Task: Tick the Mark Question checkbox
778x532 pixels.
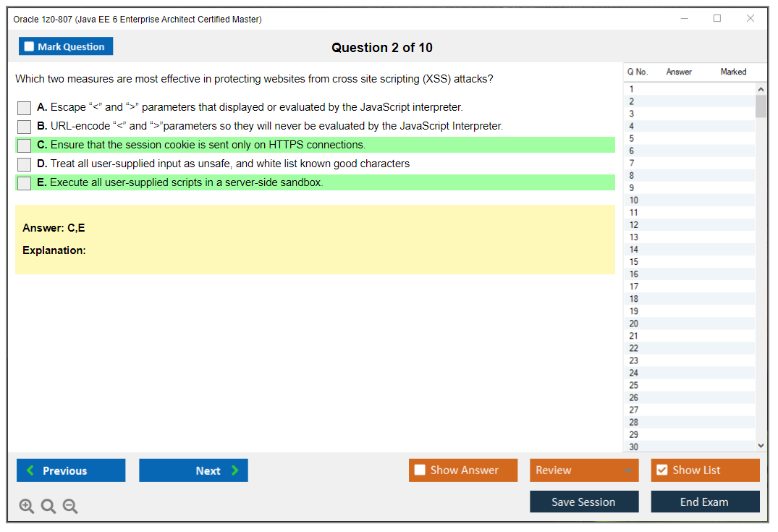Action: point(30,47)
